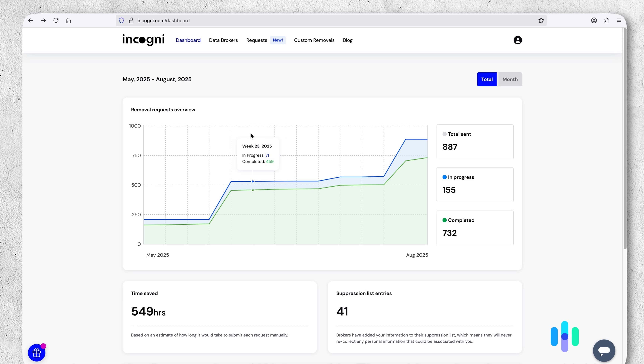644x364 pixels.
Task: Click the Incogni logo
Action: tap(143, 40)
